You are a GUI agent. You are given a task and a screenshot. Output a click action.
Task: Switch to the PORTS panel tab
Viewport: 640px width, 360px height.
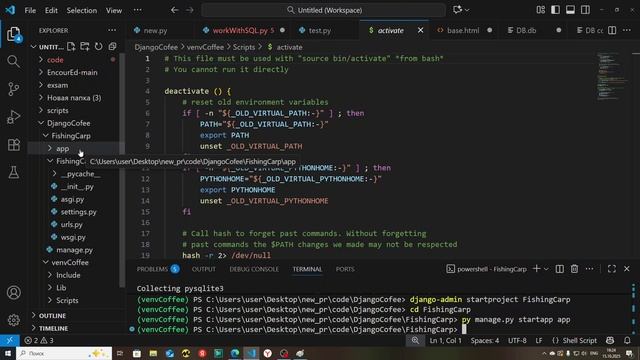(x=345, y=269)
